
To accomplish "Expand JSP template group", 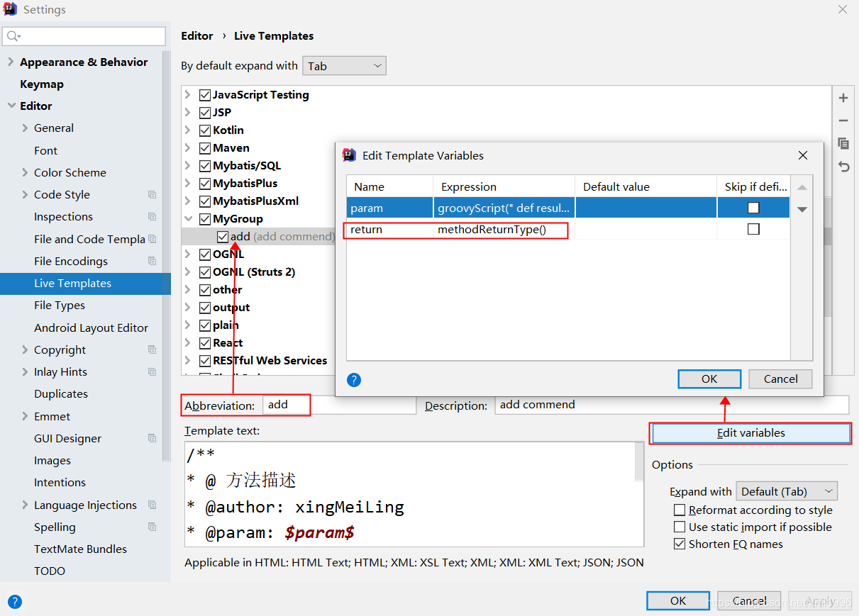I will (x=188, y=113).
